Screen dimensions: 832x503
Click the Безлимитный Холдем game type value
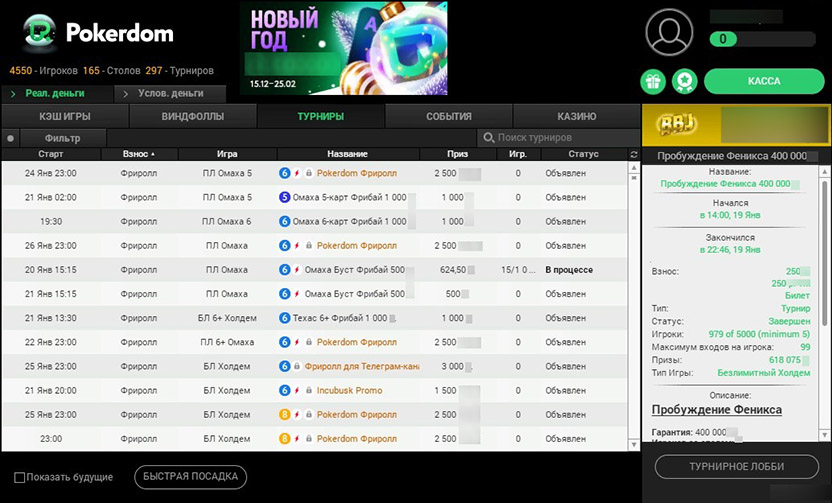point(764,373)
